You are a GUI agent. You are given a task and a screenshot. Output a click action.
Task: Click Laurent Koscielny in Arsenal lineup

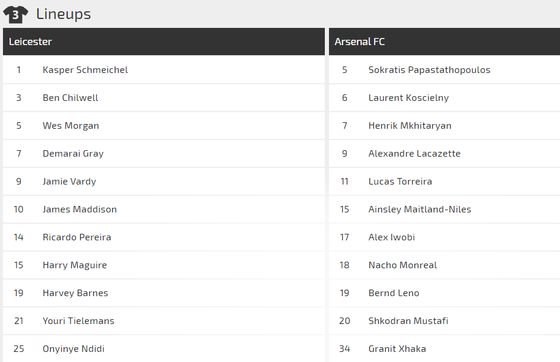[409, 97]
